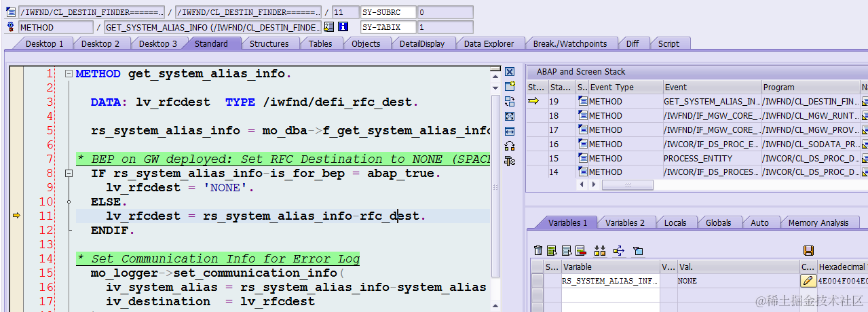Image resolution: width=868 pixels, height=312 pixels.
Task: Click the new tool icon with yellow star
Action: click(510, 86)
